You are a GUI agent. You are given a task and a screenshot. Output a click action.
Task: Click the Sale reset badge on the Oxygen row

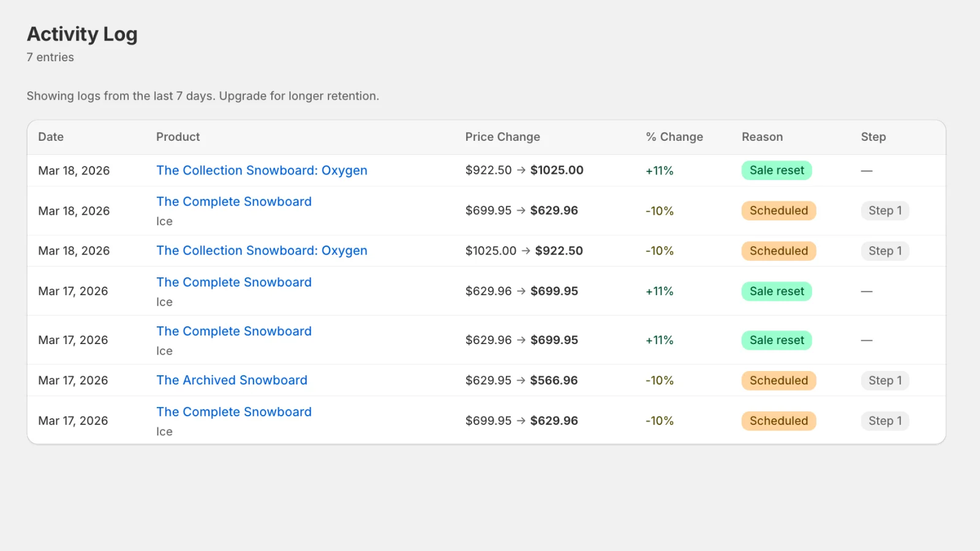(x=776, y=170)
